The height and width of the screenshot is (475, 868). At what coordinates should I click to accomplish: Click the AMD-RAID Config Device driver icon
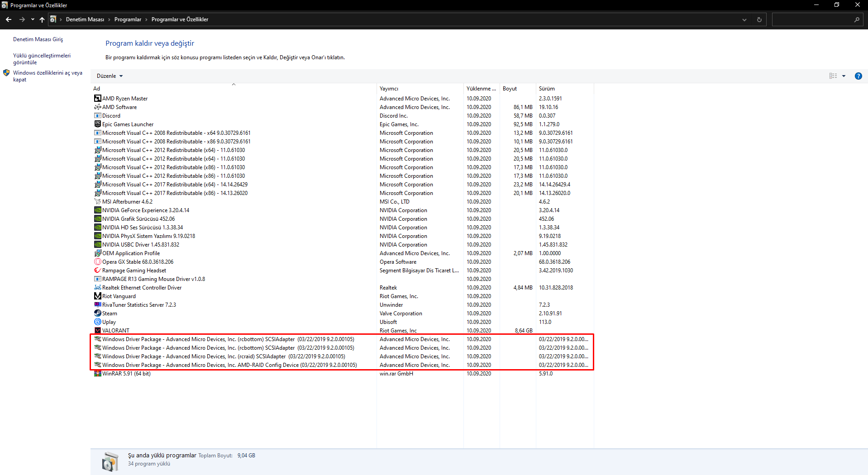point(97,365)
